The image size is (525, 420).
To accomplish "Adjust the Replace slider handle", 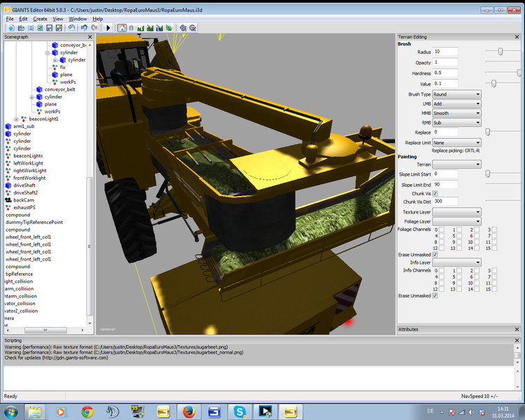I will coord(488,132).
